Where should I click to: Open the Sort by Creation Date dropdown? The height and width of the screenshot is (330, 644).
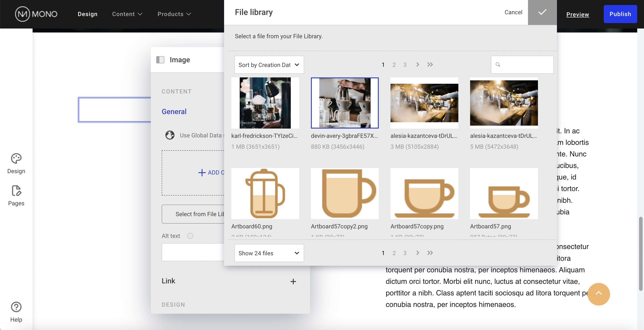[x=269, y=65]
